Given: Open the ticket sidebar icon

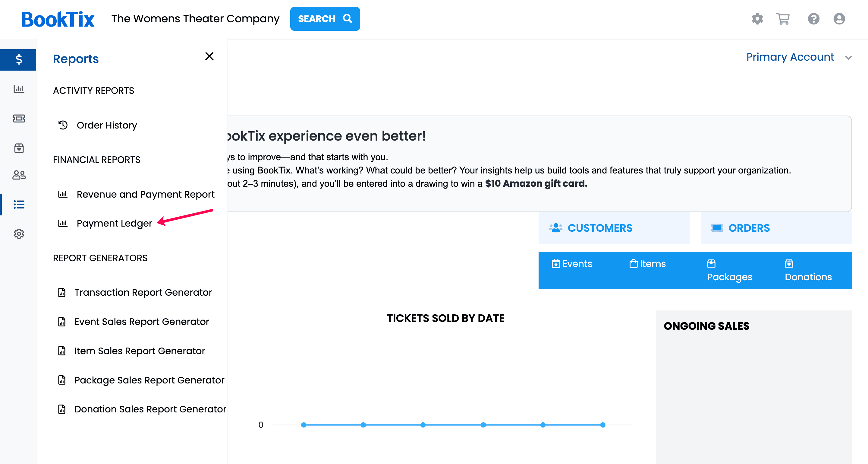Looking at the screenshot, I should pos(18,118).
